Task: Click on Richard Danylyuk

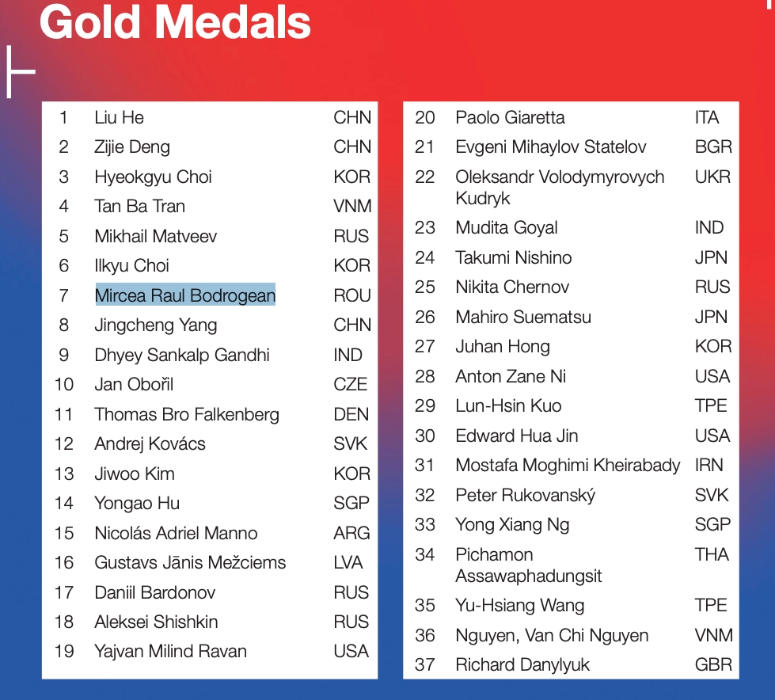Action: click(522, 665)
